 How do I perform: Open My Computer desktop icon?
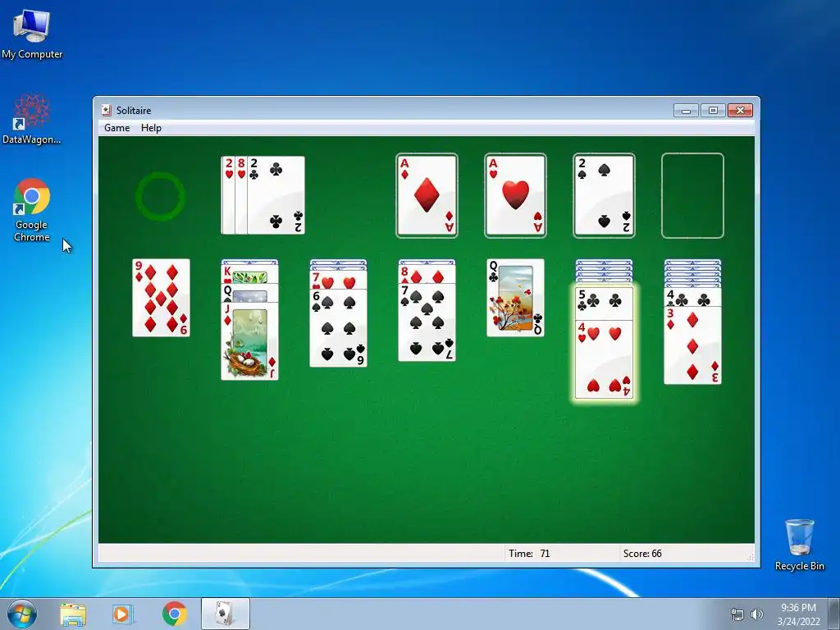tap(32, 34)
